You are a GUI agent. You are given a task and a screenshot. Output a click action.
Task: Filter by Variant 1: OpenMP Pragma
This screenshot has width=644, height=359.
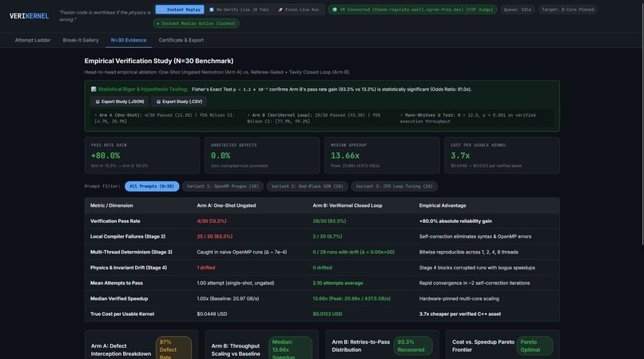[223, 186]
